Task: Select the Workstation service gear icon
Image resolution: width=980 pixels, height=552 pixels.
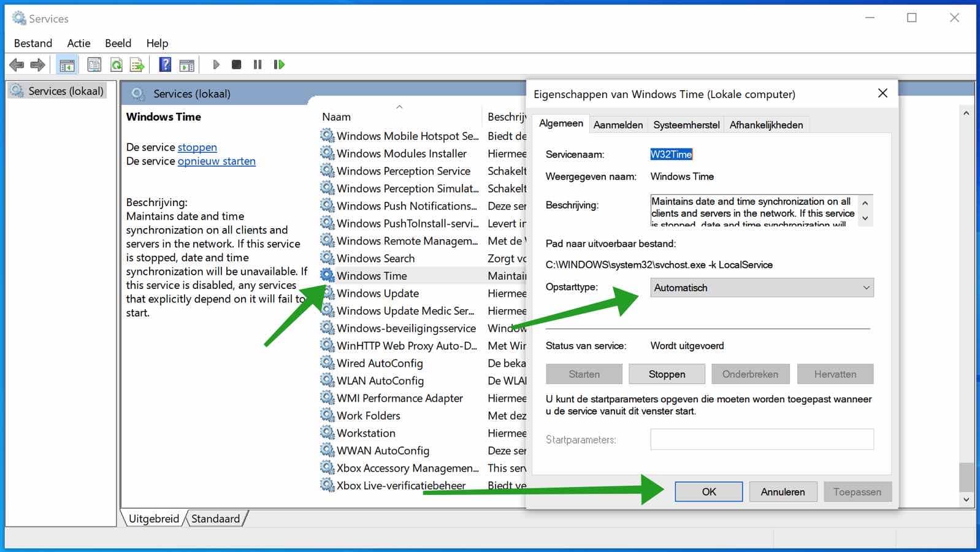Action: pos(327,432)
